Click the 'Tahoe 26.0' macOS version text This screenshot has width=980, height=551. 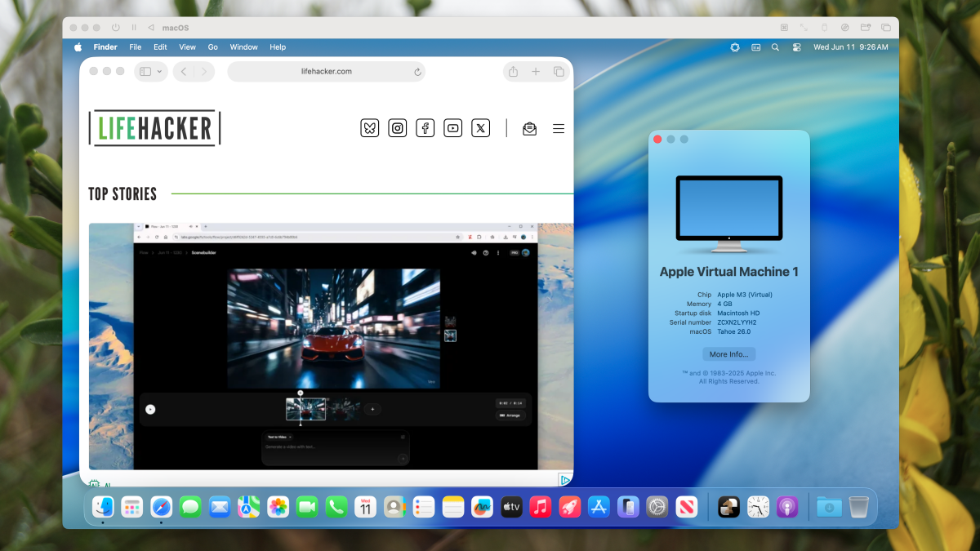click(733, 331)
